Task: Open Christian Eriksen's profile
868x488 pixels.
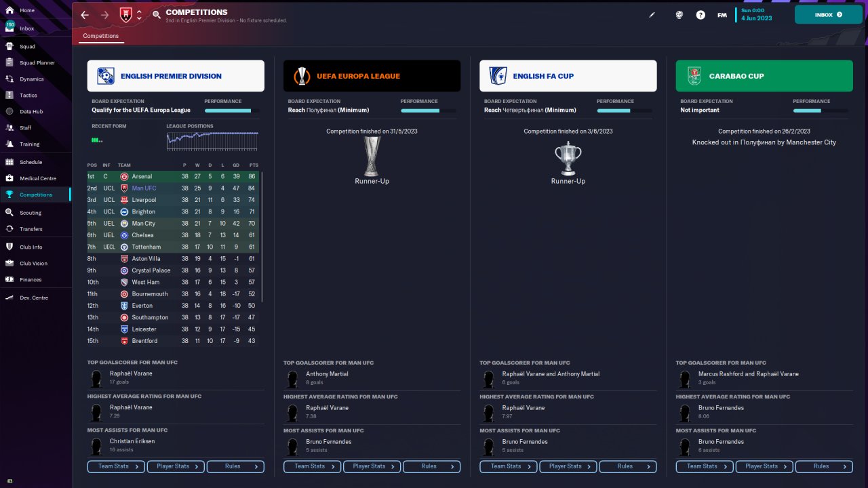Action: coord(132,441)
